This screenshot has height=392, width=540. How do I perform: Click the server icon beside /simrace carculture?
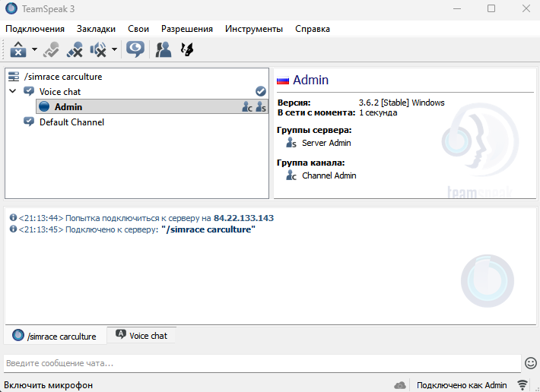tap(14, 76)
